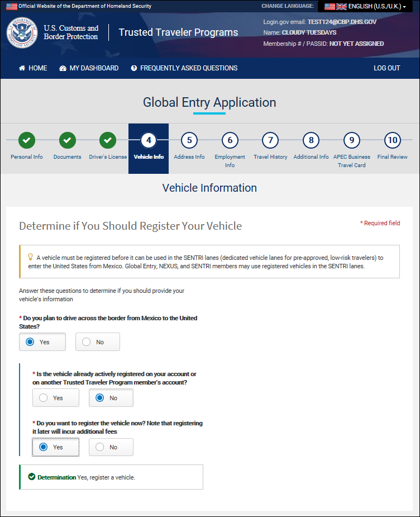This screenshot has width=420, height=517.
Task: Go to step 8 Additional Info circle
Action: click(311, 140)
